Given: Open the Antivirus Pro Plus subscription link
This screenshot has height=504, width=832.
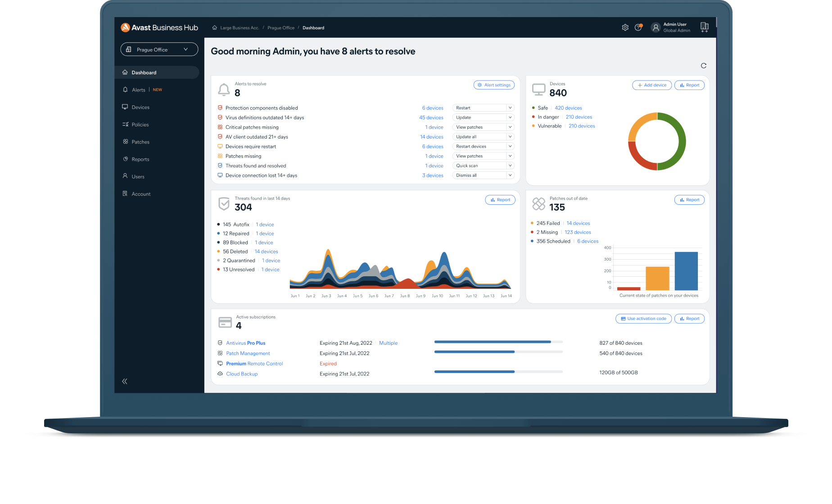Looking at the screenshot, I should pyautogui.click(x=246, y=342).
